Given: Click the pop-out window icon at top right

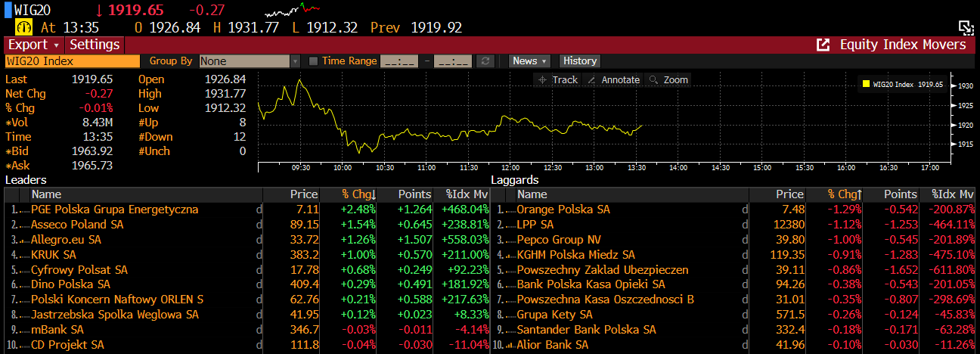Looking at the screenshot, I should point(966,27).
